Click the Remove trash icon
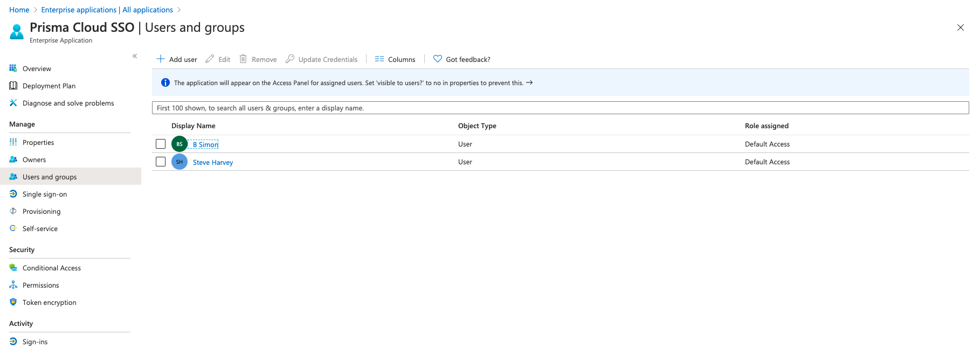The image size is (980, 348). [243, 59]
